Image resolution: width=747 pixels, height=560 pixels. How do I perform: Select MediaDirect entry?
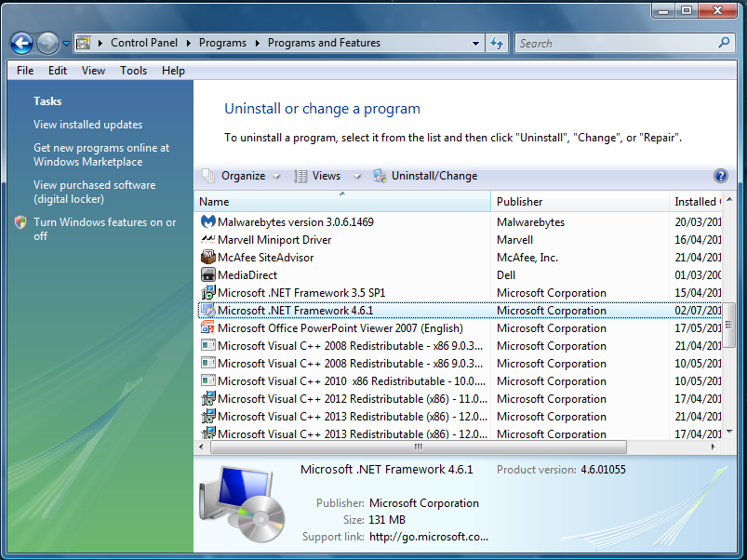pos(460,274)
